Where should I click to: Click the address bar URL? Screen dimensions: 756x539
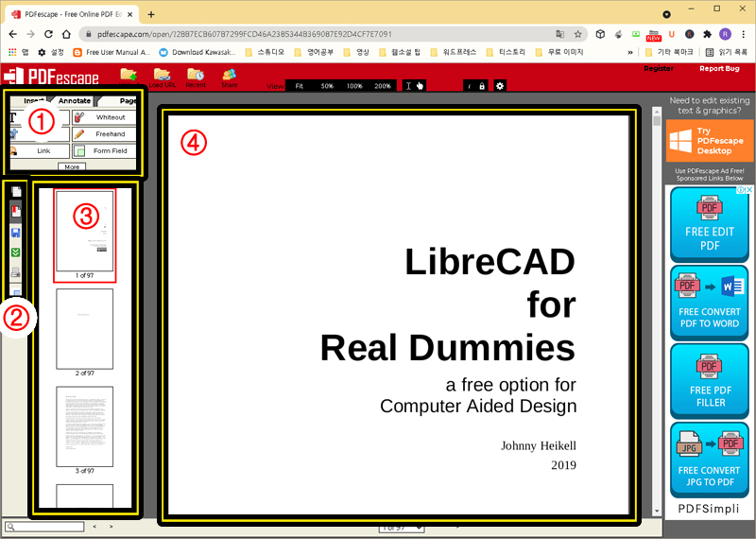[x=244, y=34]
